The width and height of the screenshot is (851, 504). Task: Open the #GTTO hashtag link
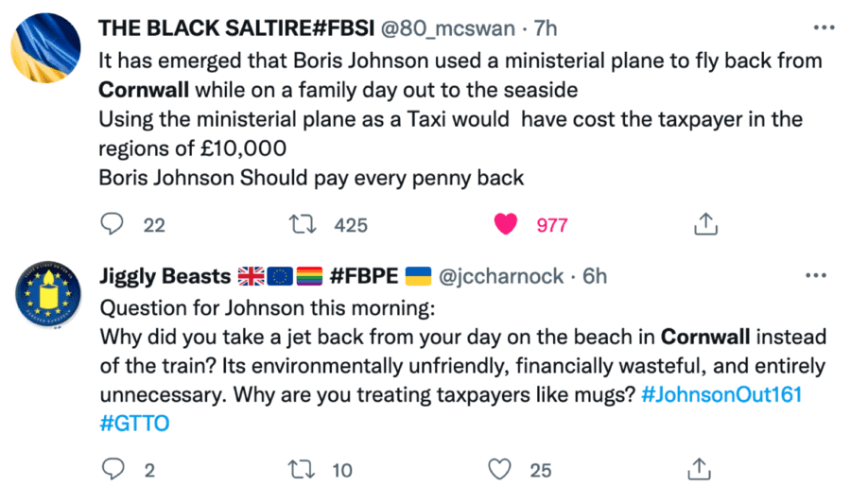134,423
